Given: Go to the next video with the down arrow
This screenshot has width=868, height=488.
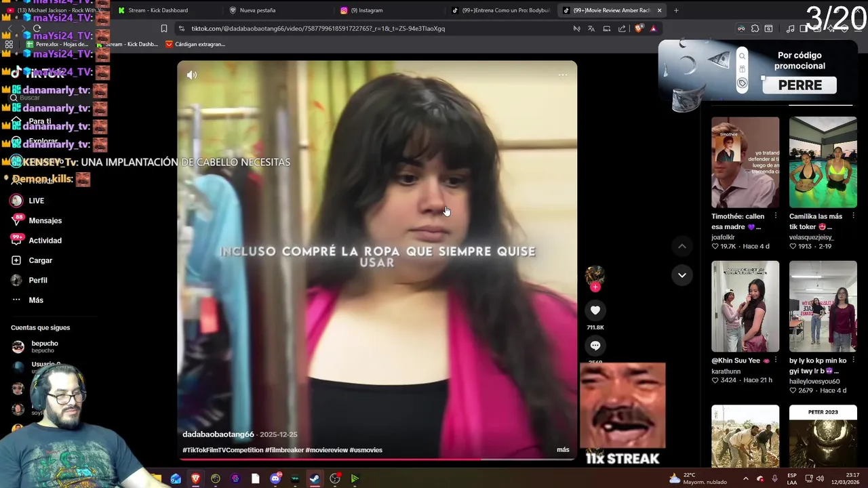Looking at the screenshot, I should [x=682, y=275].
